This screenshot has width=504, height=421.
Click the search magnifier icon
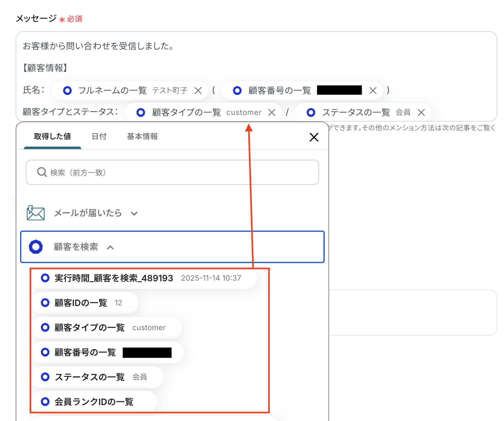[42, 172]
